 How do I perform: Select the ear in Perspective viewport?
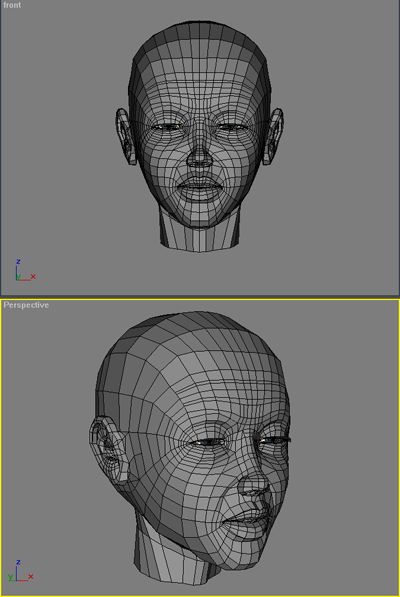(x=108, y=449)
